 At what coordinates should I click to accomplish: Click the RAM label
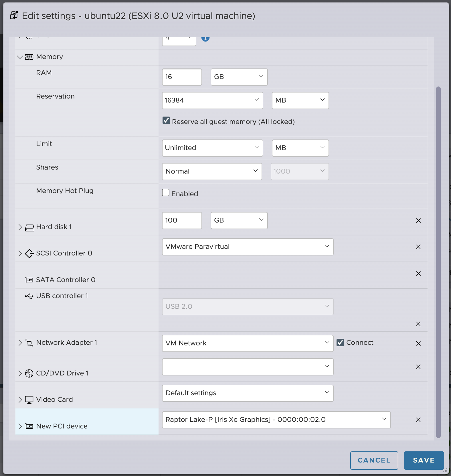(44, 73)
